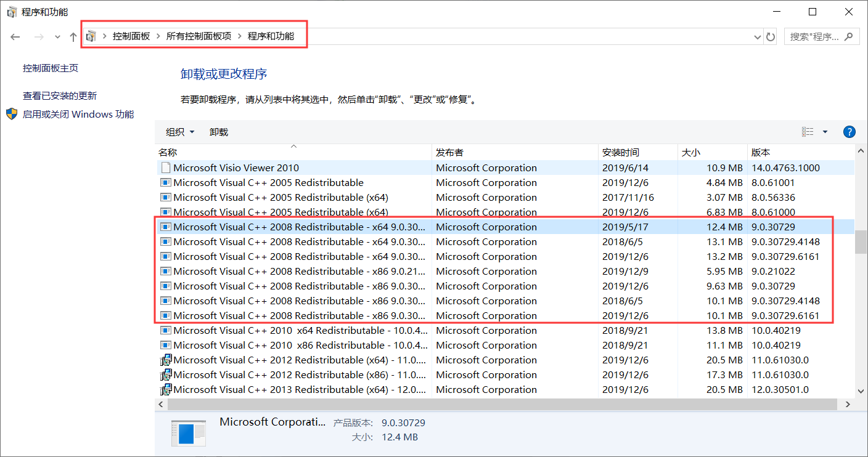Select the Microsoft Visio Viewer 2010 icon
The width and height of the screenshot is (868, 457).
pyautogui.click(x=165, y=168)
